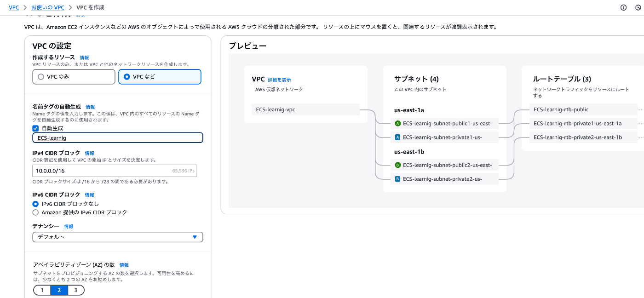Select ECS-learnig-rtb-private1-us-east-1a route table
The height and width of the screenshot is (298, 644).
click(583, 123)
